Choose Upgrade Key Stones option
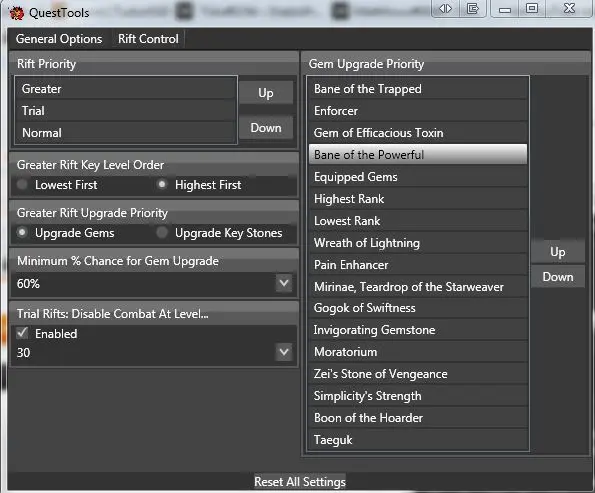595x493 pixels. [162, 233]
